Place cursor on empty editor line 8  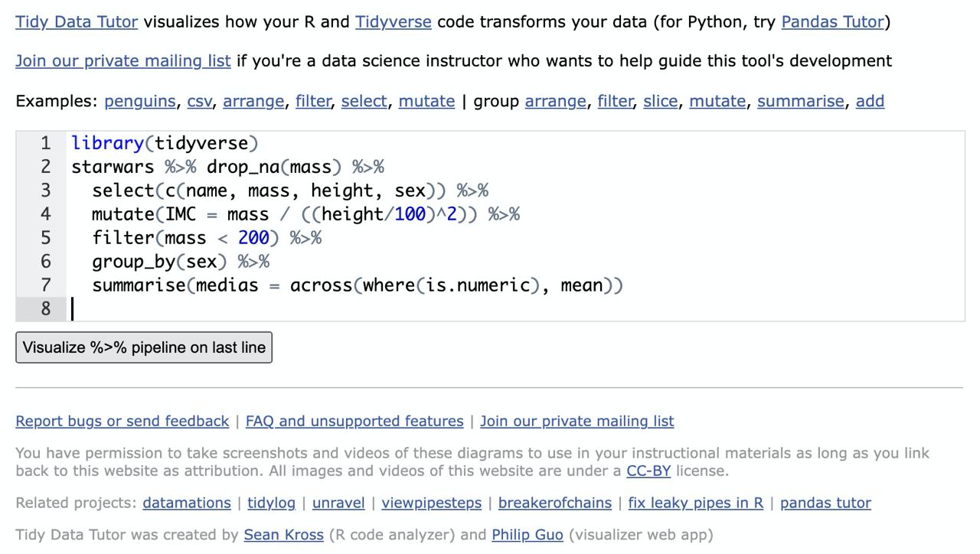click(x=515, y=308)
